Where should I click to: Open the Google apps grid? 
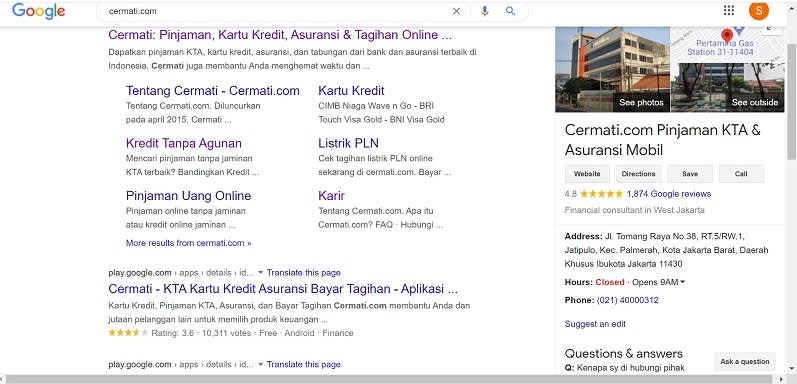(728, 11)
